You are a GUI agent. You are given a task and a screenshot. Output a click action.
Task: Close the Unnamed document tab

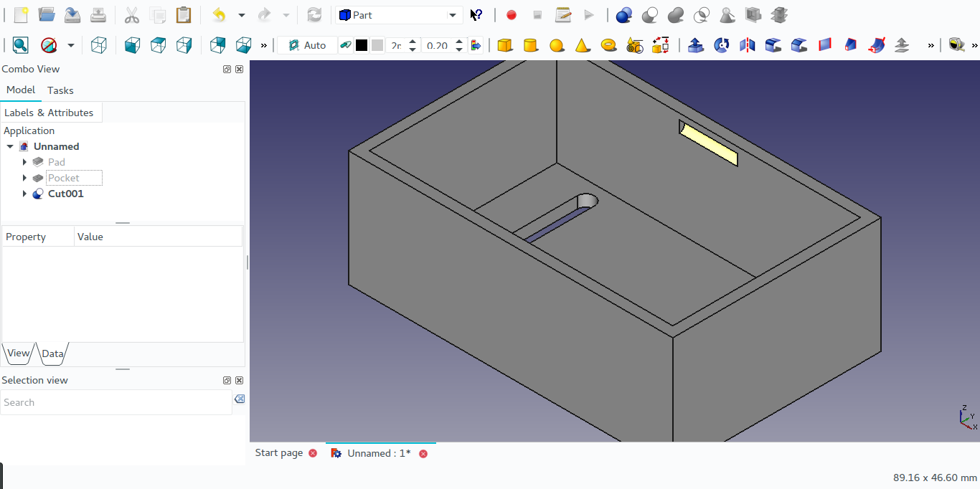(423, 453)
